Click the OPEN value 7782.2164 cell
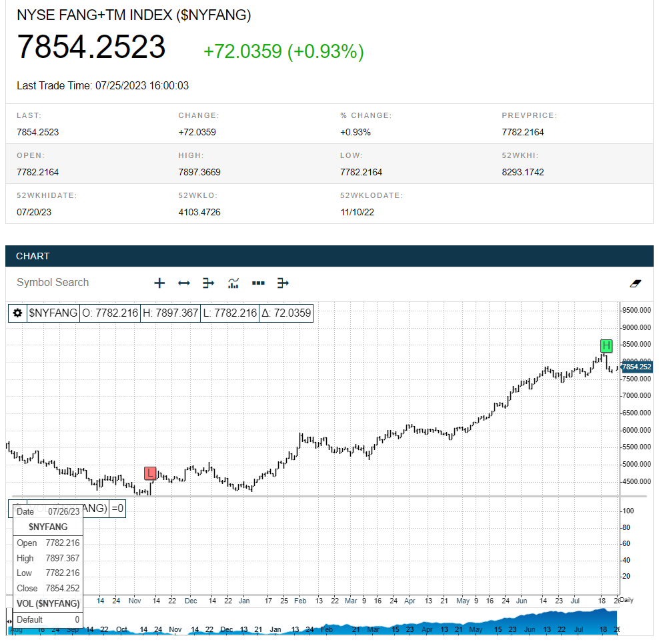Screen dimensions: 659x644 pyautogui.click(x=37, y=172)
